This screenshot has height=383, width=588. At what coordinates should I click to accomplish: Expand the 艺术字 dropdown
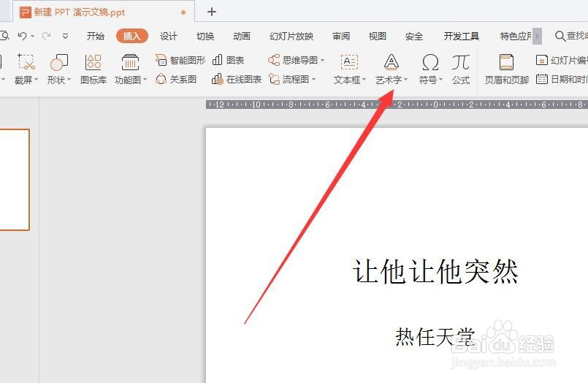click(405, 80)
